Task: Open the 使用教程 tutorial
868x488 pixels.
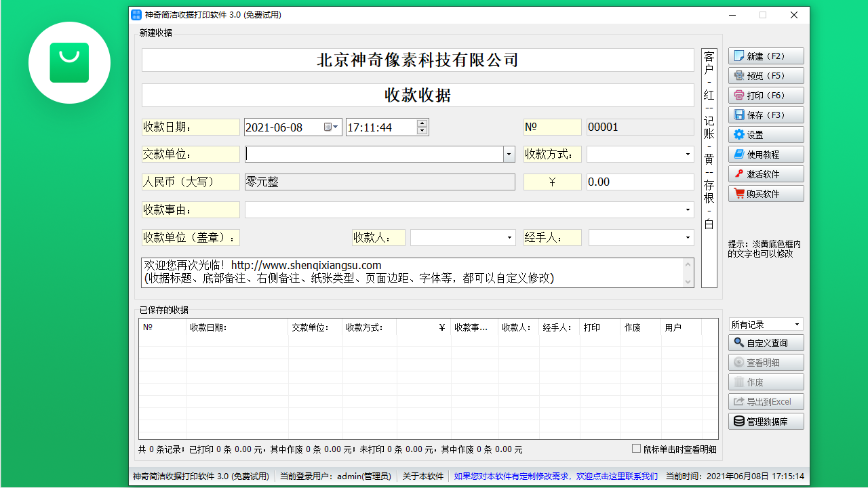Action: (x=766, y=155)
